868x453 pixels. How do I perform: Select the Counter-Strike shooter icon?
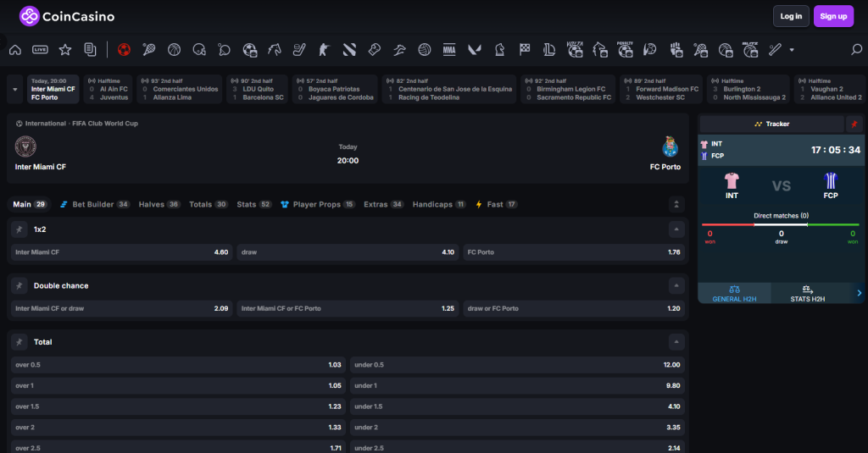tap(324, 50)
